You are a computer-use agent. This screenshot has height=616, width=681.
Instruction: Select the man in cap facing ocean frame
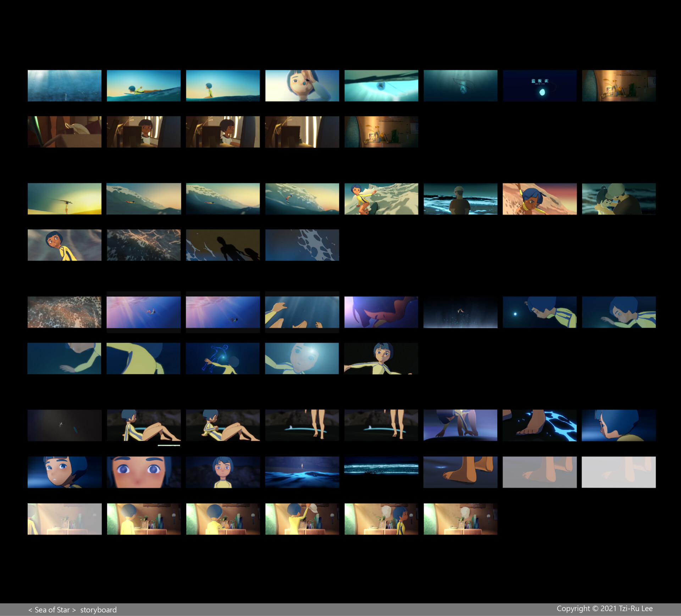tap(460, 199)
